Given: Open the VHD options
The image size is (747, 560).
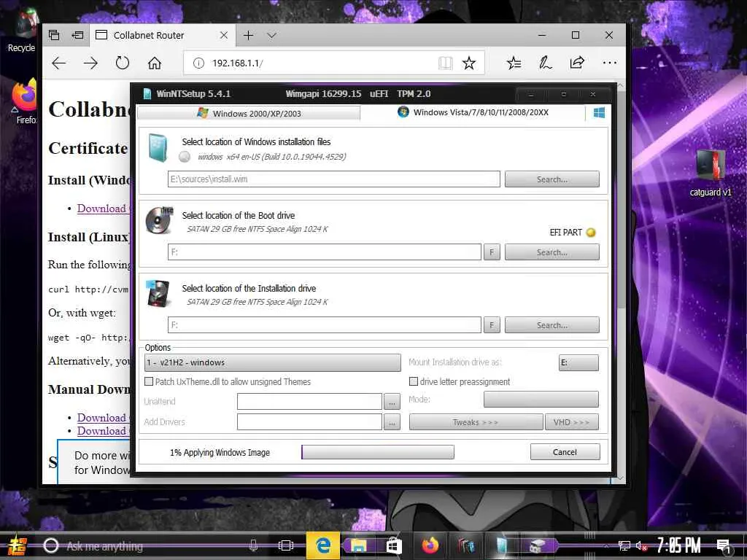Looking at the screenshot, I should tap(572, 422).
